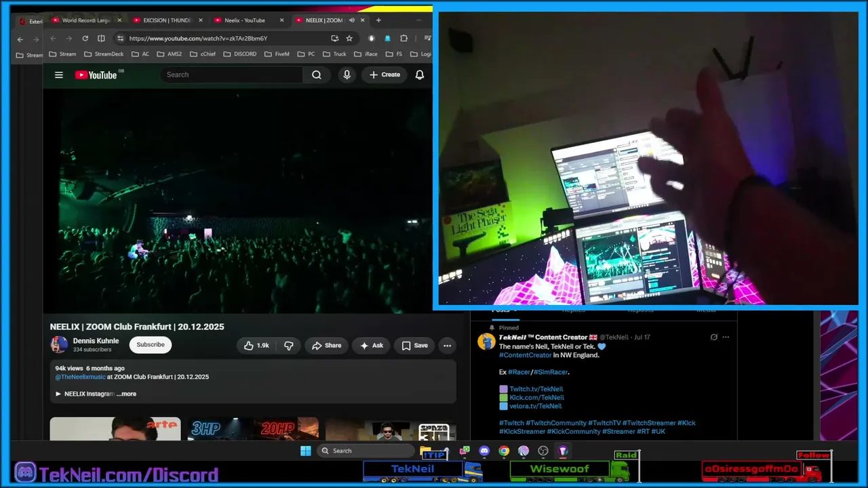Open Google Chrome from the taskbar

pyautogui.click(x=504, y=451)
